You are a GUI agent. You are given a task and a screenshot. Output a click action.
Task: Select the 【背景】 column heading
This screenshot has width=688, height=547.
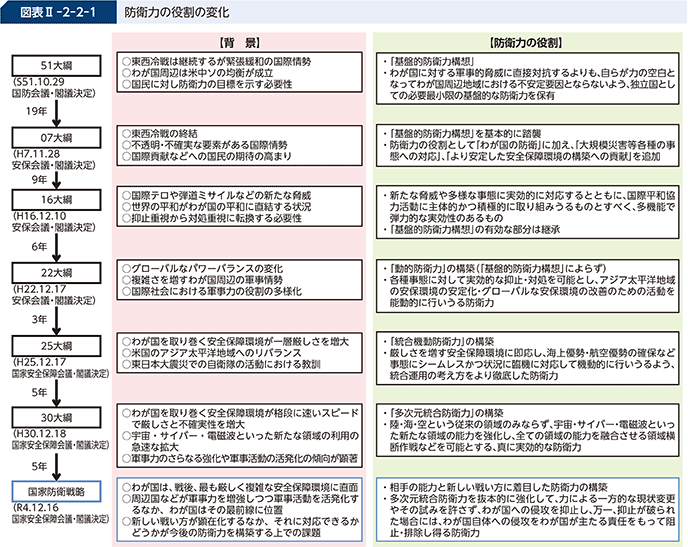[239, 43]
